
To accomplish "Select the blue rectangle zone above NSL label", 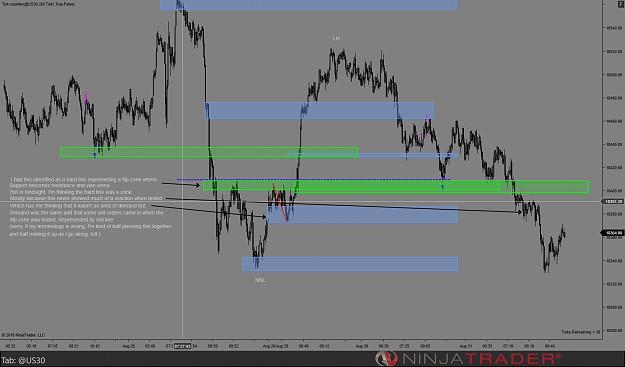I will [350, 264].
